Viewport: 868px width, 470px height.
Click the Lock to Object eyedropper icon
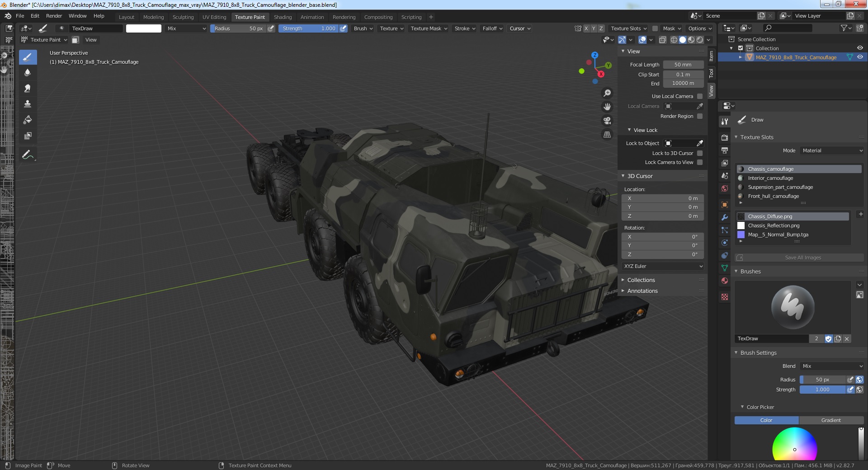tap(700, 143)
